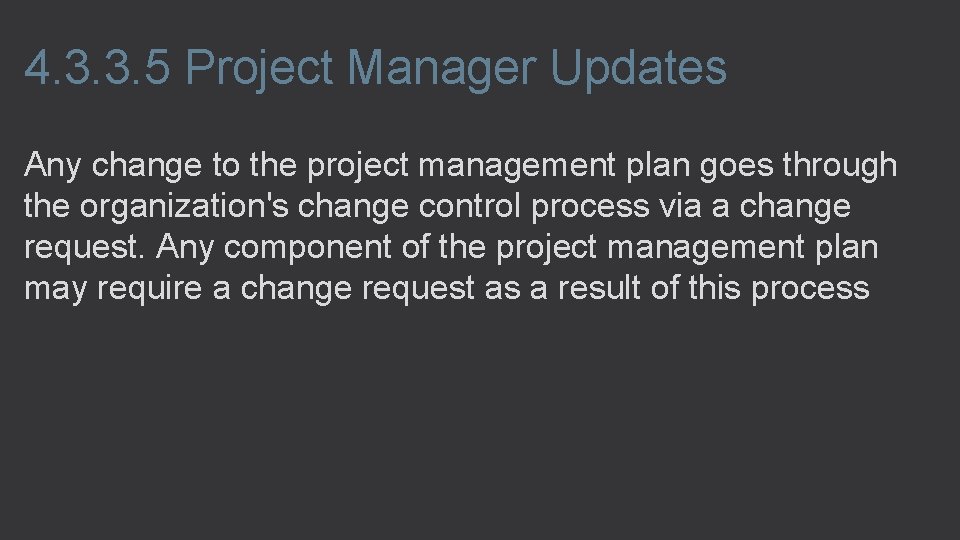Click the word Any starting the first line

click(52, 165)
